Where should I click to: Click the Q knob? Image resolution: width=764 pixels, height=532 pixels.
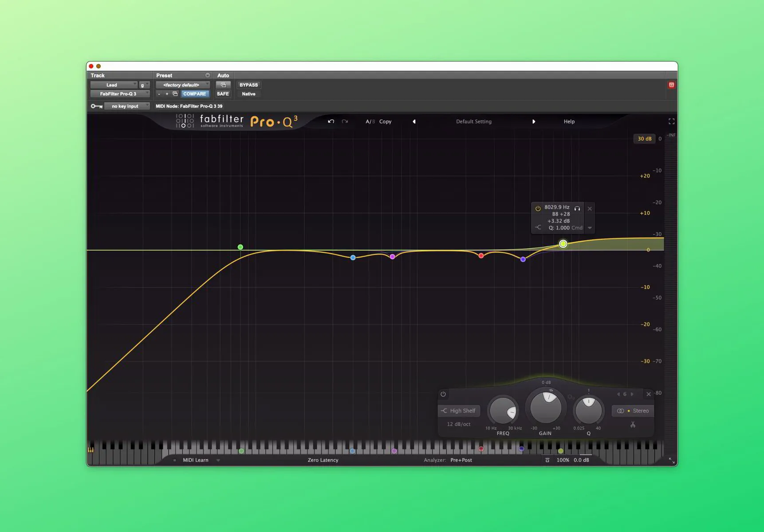click(588, 411)
